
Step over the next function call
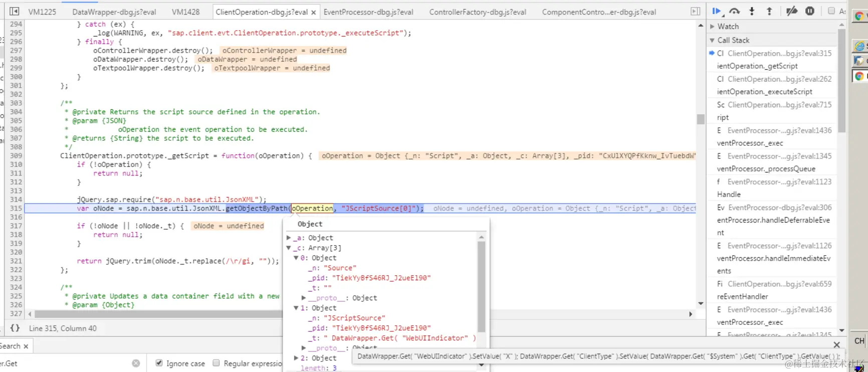[734, 11]
